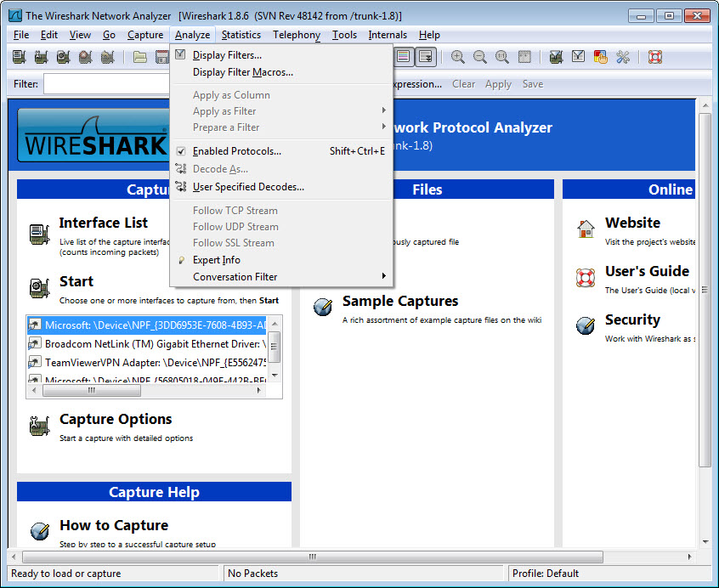Open the User's Guide link
This screenshot has width=719, height=588.
pos(647,271)
